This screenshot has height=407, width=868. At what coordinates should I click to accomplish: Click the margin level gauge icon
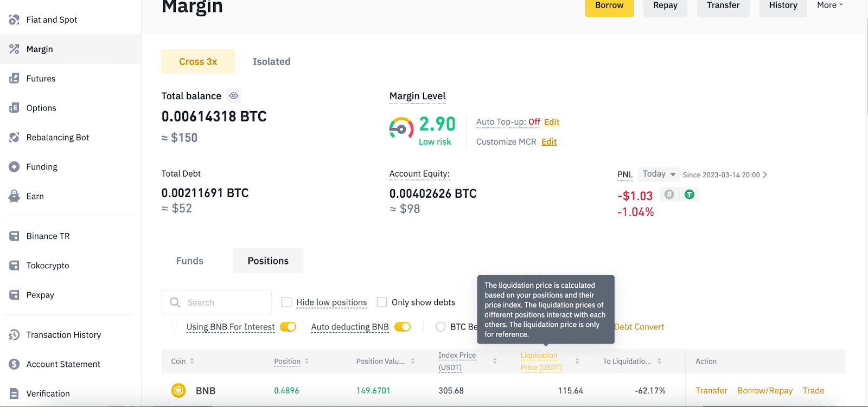tap(401, 128)
